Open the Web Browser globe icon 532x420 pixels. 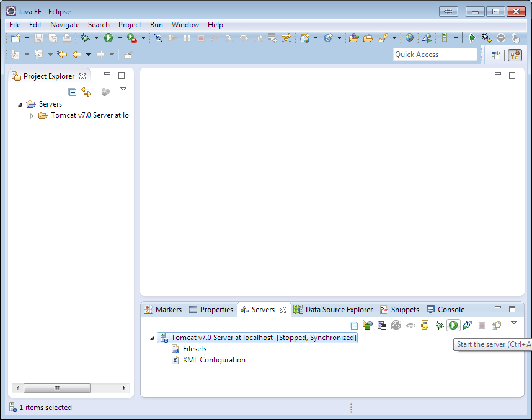(409, 38)
